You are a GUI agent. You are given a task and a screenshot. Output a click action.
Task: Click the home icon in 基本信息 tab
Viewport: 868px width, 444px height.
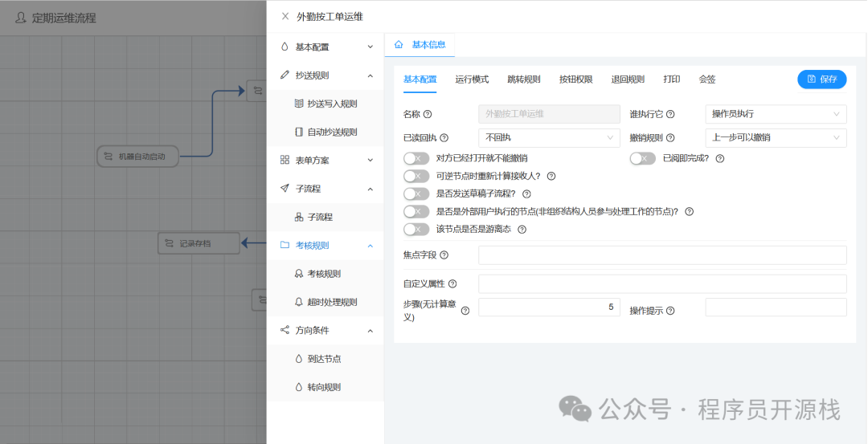(399, 45)
